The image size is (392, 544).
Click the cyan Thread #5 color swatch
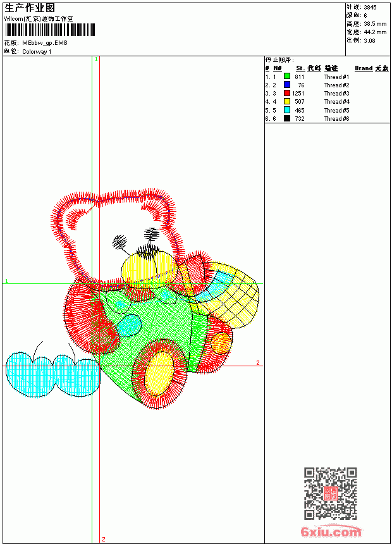[x=287, y=110]
